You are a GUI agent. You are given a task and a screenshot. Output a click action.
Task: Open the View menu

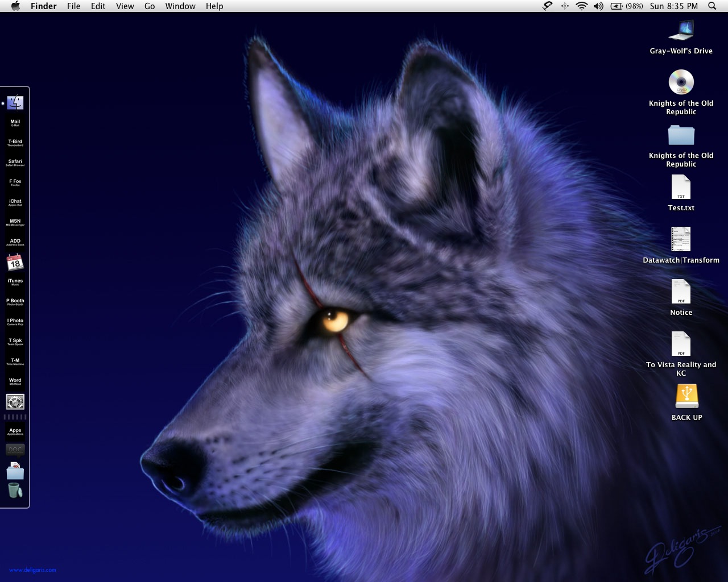[125, 6]
